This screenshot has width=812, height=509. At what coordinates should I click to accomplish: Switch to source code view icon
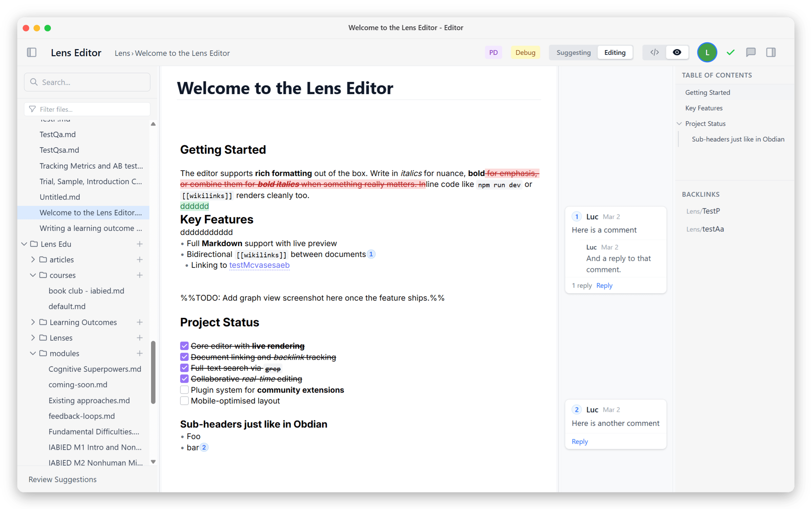tap(654, 52)
